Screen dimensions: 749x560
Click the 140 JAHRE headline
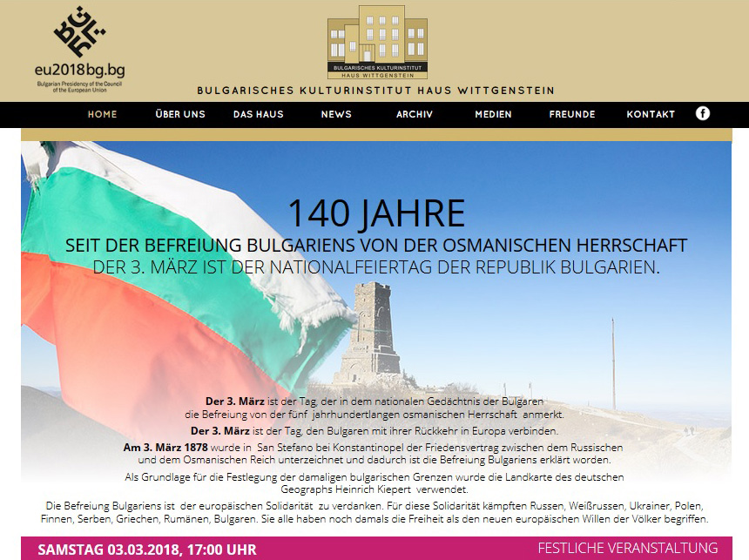[375, 213]
